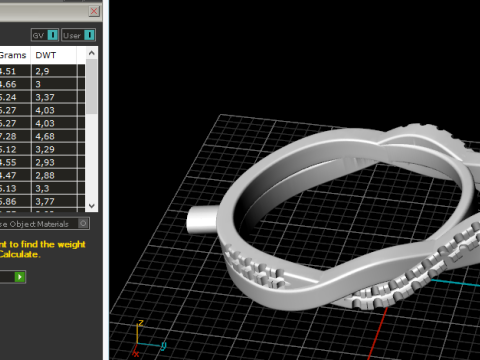This screenshot has width=480, height=360.
Task: Select the row with DWT 4,68
Action: tap(42, 136)
